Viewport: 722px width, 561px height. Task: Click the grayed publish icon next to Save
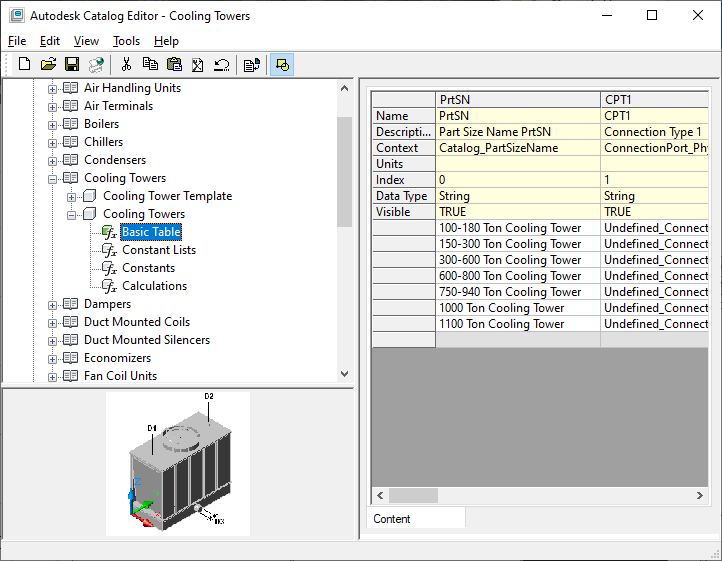pyautogui.click(x=96, y=64)
